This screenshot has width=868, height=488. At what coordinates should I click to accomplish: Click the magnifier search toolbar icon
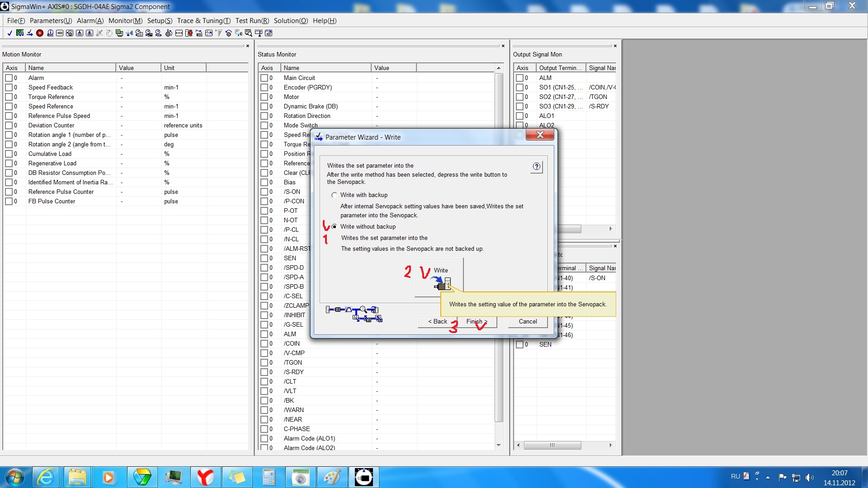point(248,33)
